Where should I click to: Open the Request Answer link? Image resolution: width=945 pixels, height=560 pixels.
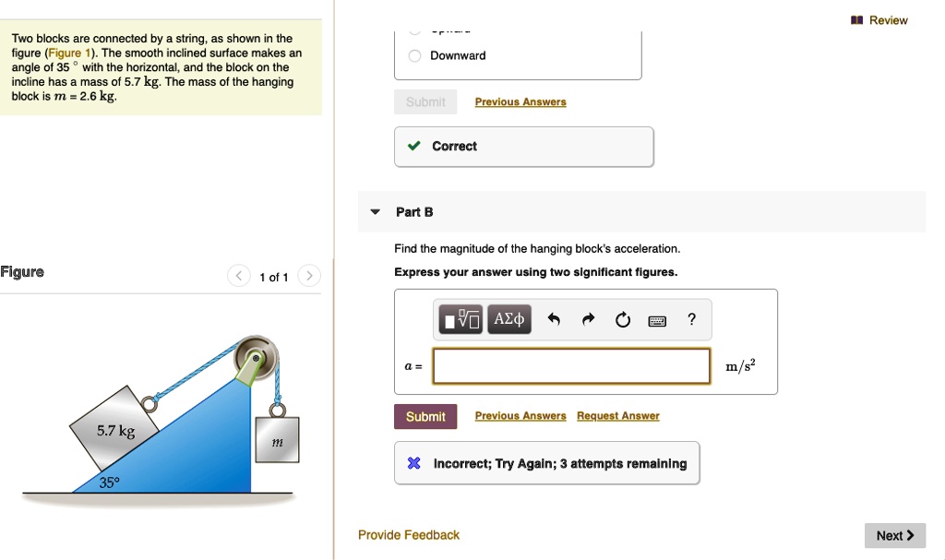coord(617,416)
